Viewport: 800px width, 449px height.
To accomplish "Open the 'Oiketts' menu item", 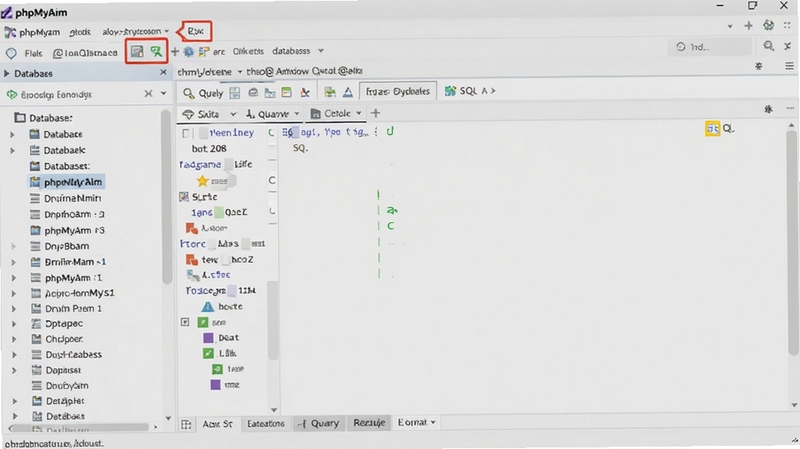I will [248, 51].
